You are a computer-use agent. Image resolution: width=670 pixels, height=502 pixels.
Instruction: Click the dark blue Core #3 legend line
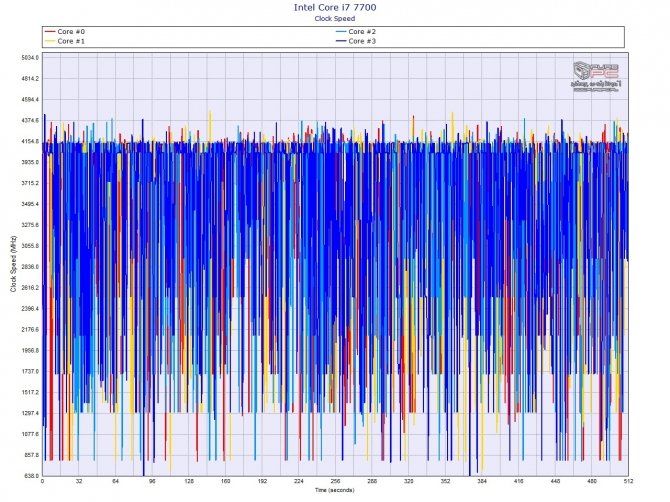coord(341,41)
